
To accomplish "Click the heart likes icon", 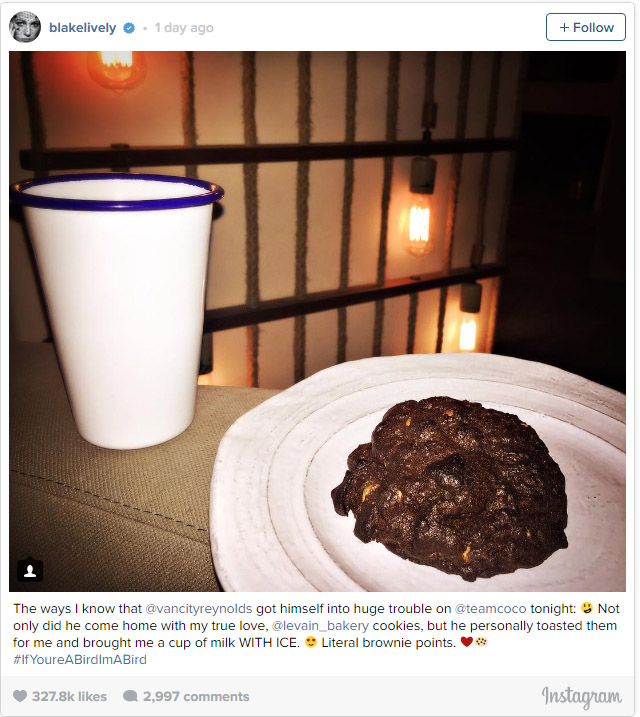I will [x=20, y=696].
